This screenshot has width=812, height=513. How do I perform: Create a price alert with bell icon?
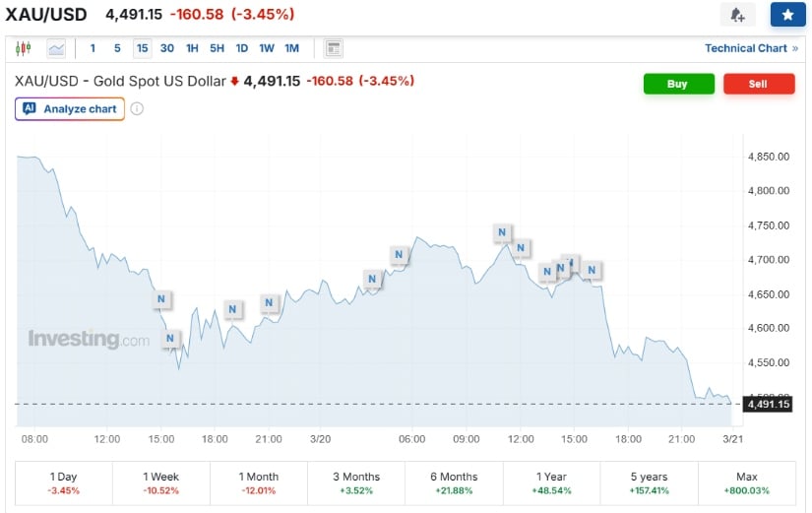point(737,15)
